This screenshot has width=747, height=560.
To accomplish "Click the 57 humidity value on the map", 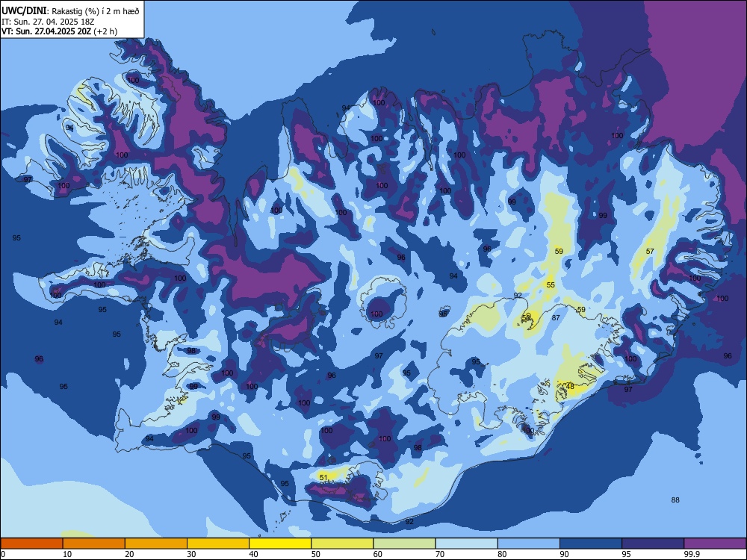I will click(650, 252).
